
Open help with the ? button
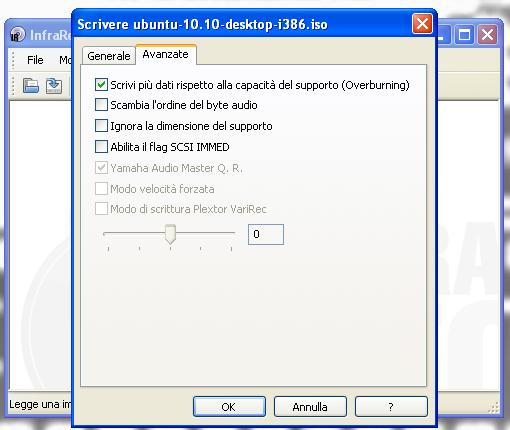click(x=391, y=407)
